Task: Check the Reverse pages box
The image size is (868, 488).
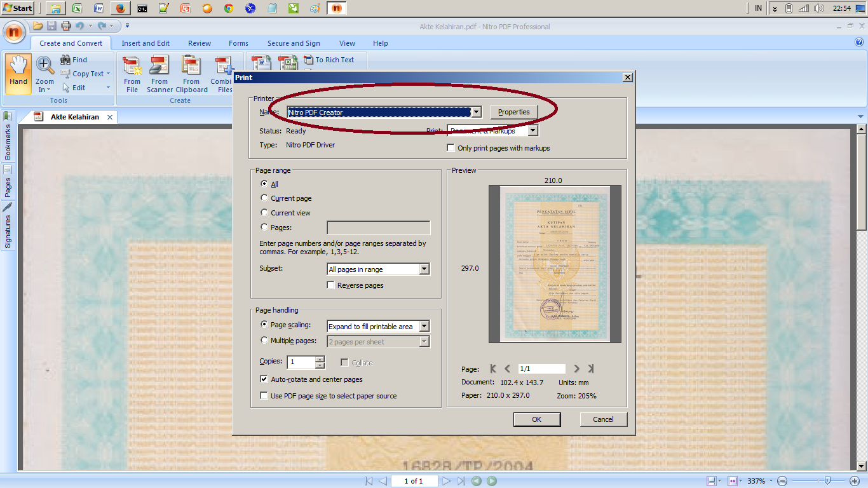Action: click(330, 285)
